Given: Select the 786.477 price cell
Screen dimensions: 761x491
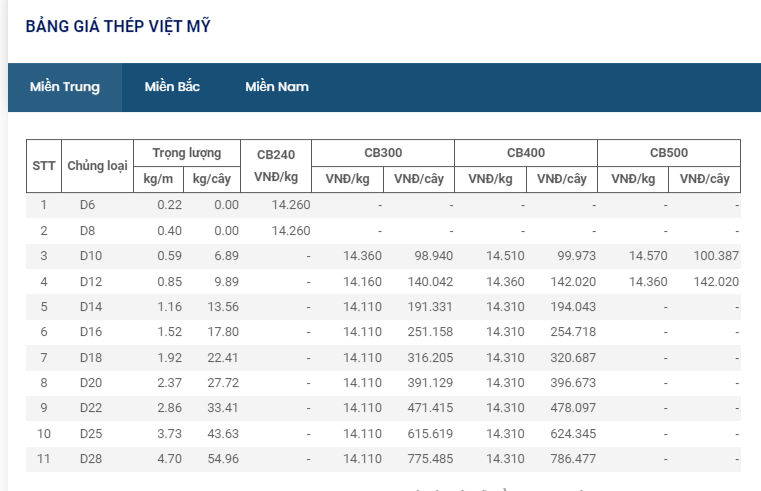Looking at the screenshot, I should [x=573, y=459].
